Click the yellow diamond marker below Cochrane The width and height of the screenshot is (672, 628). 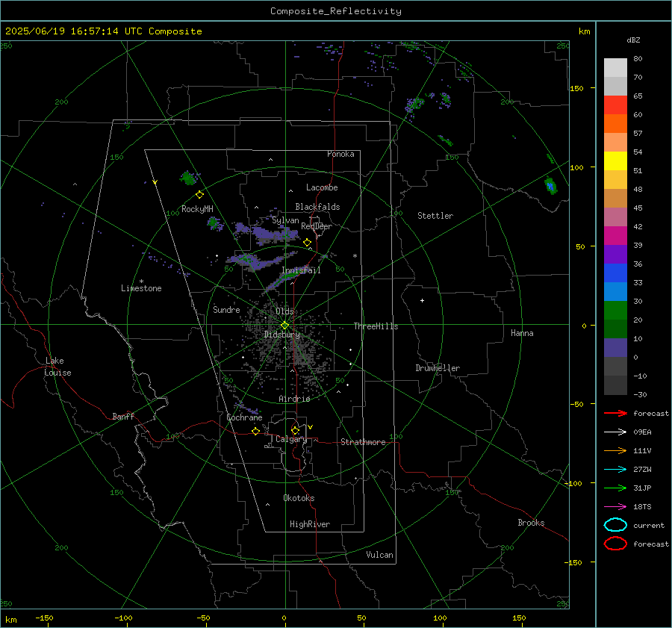point(256,432)
